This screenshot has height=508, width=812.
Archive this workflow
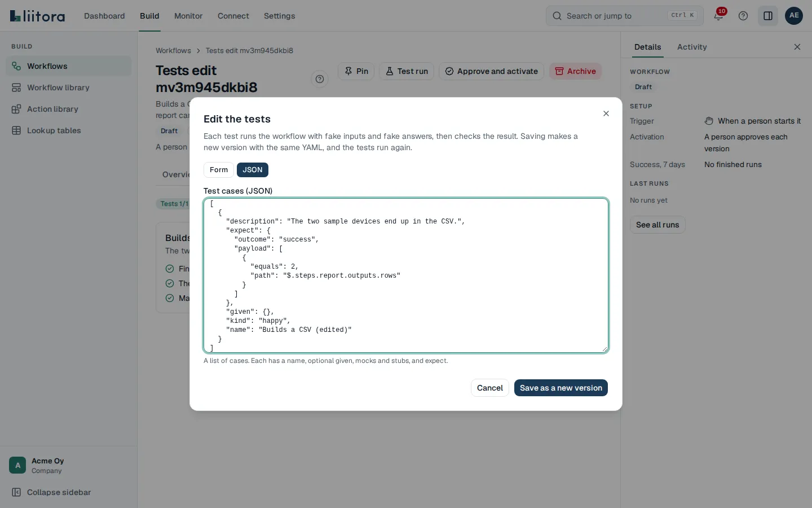(x=576, y=71)
